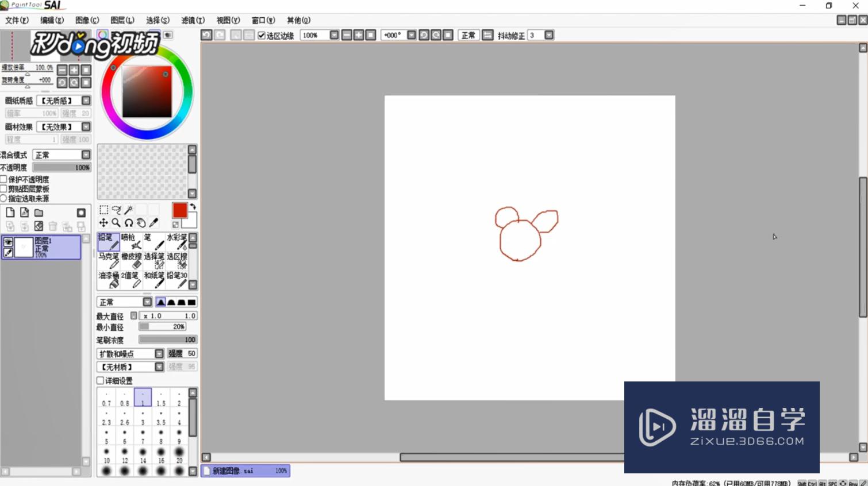Click the 正常 button in top toolbar
This screenshot has width=868, height=486.
point(468,35)
